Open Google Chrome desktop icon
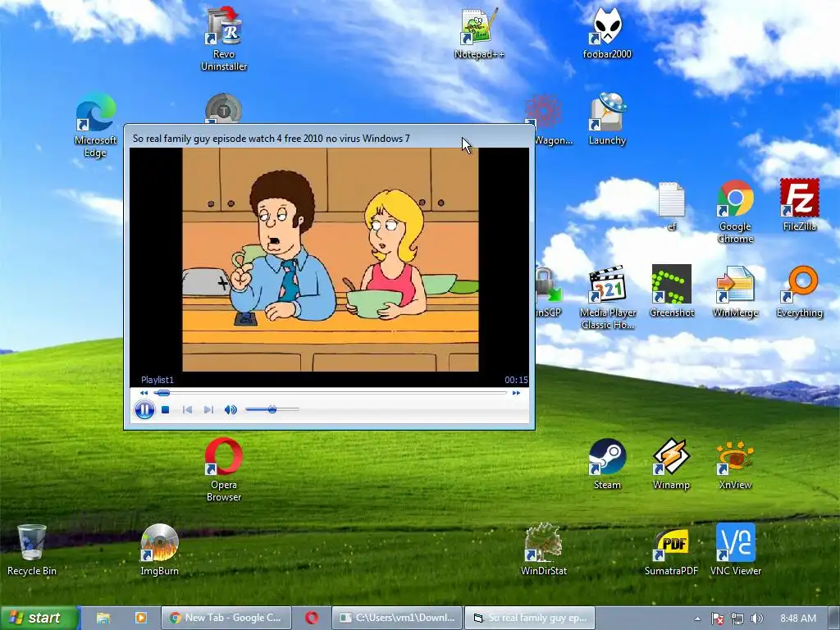The image size is (840, 630). tap(735, 212)
